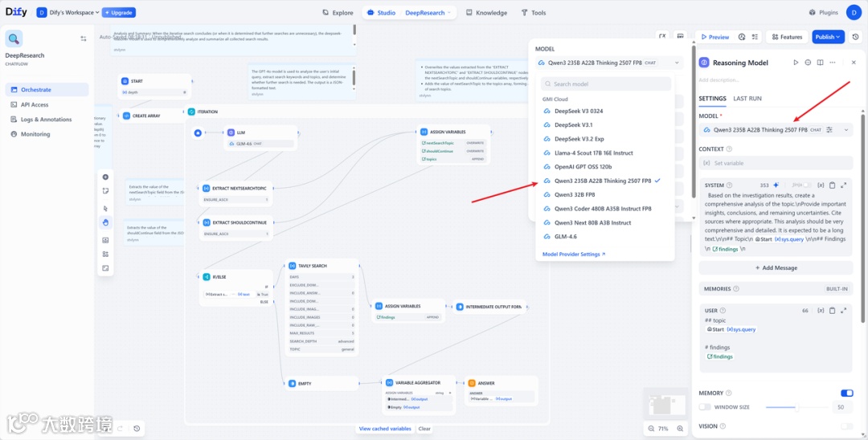Expand the USER prompt editor
This screenshot has height=440, width=868.
(x=843, y=311)
